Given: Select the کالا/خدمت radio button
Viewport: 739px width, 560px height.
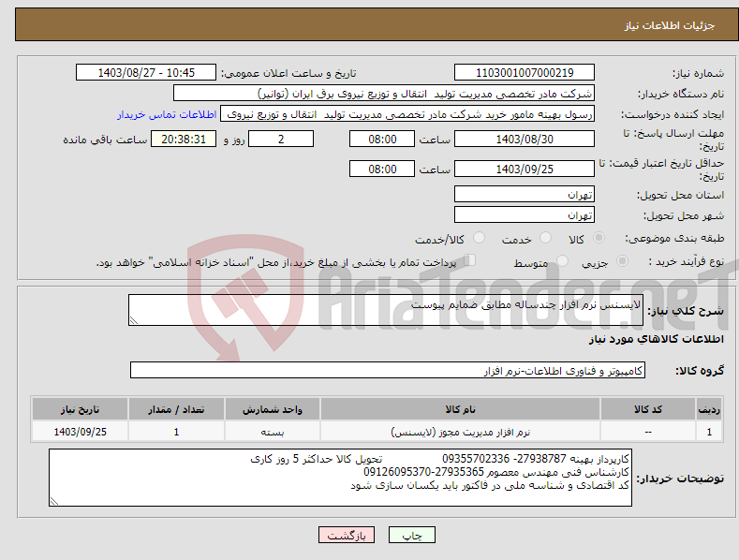Looking at the screenshot, I should tap(479, 238).
